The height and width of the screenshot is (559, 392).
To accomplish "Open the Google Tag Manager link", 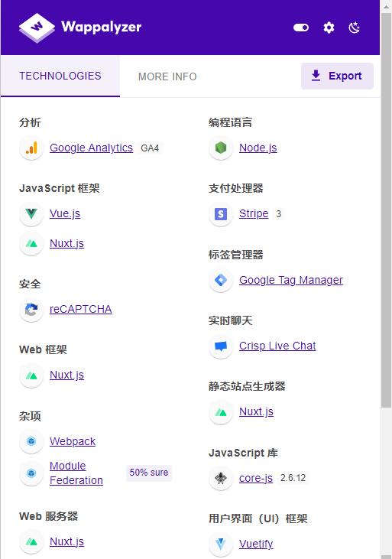I will click(291, 280).
